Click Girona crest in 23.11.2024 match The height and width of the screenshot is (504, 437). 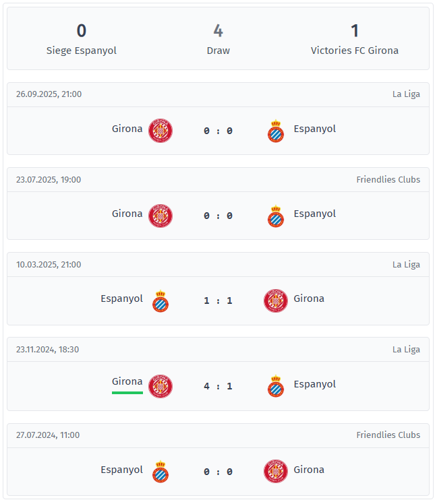point(161,385)
